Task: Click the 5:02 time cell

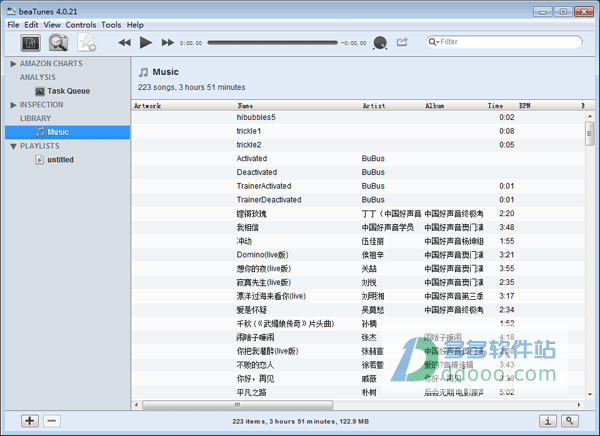Action: coord(507,392)
